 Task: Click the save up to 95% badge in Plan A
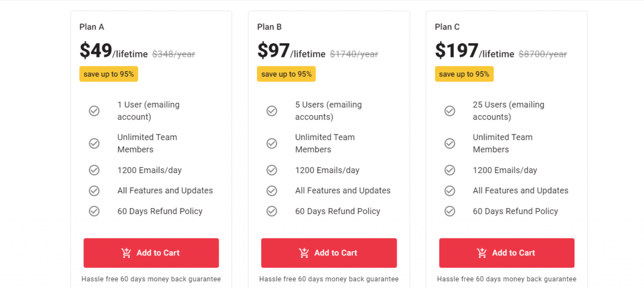point(108,74)
